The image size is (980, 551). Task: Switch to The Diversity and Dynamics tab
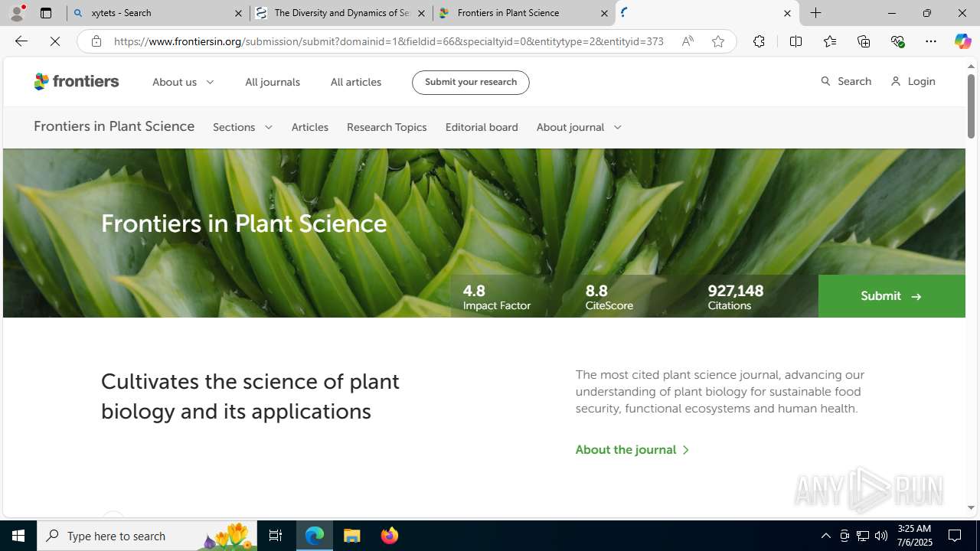[x=341, y=13]
